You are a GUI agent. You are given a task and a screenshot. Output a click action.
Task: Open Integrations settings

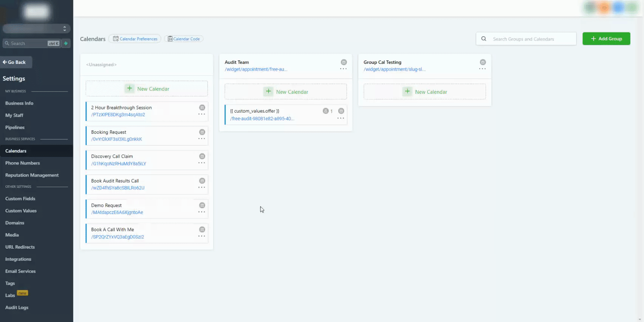point(18,259)
